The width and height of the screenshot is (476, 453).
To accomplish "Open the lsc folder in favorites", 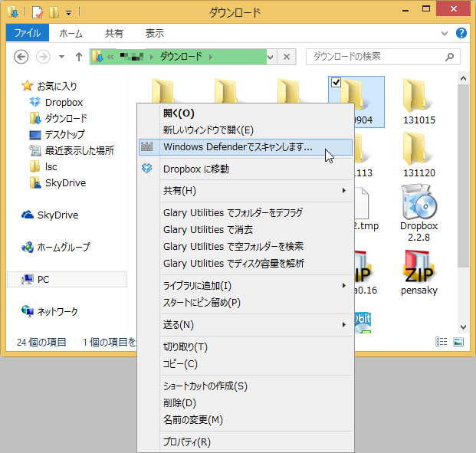I will (43, 166).
